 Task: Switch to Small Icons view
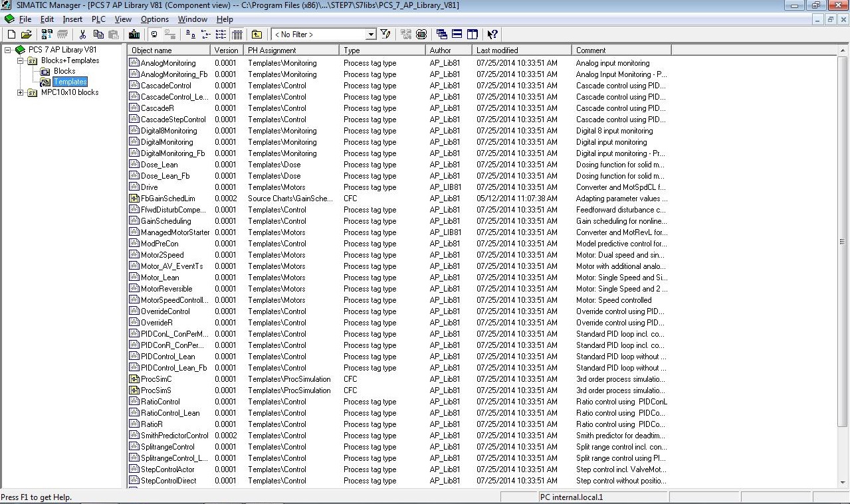pyautogui.click(x=205, y=35)
